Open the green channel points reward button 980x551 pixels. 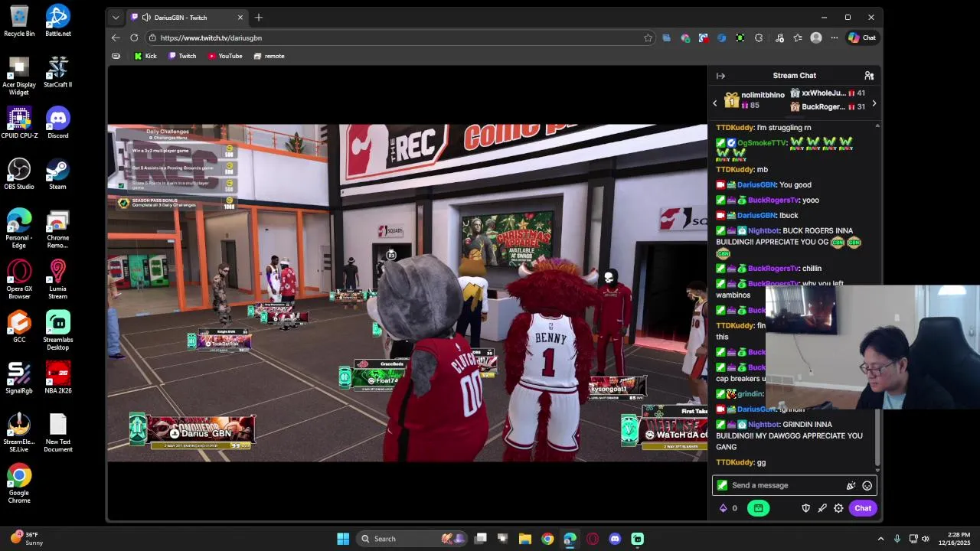click(x=758, y=508)
